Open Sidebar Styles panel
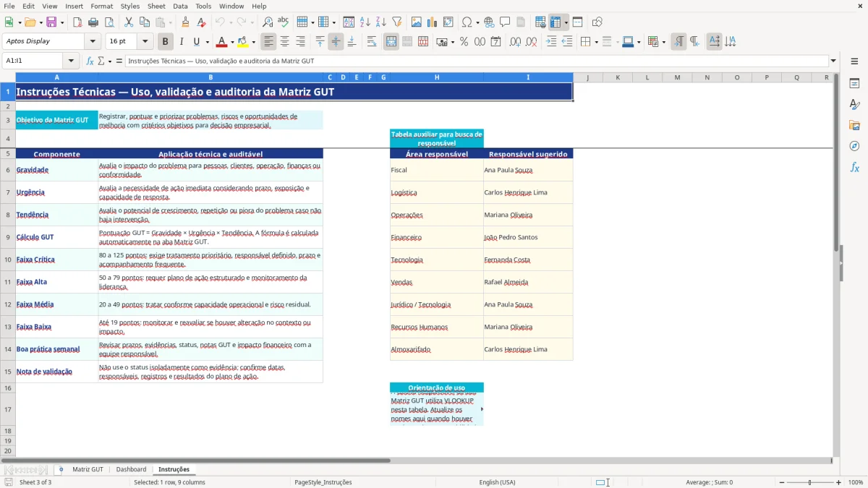The image size is (868, 488). [854, 105]
